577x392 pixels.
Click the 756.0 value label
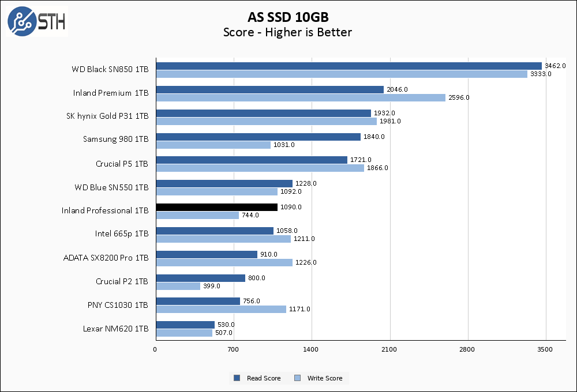[x=252, y=301]
